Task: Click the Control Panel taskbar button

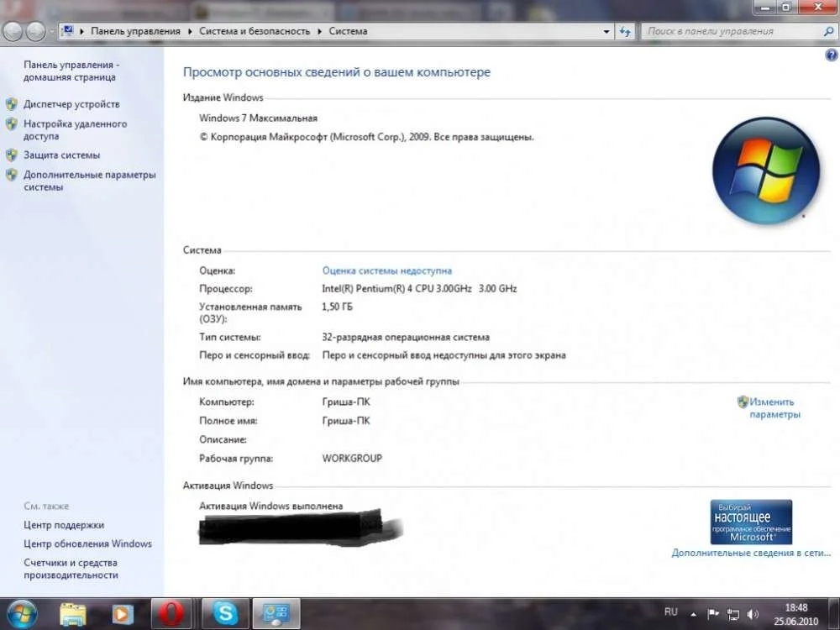Action: point(276,614)
